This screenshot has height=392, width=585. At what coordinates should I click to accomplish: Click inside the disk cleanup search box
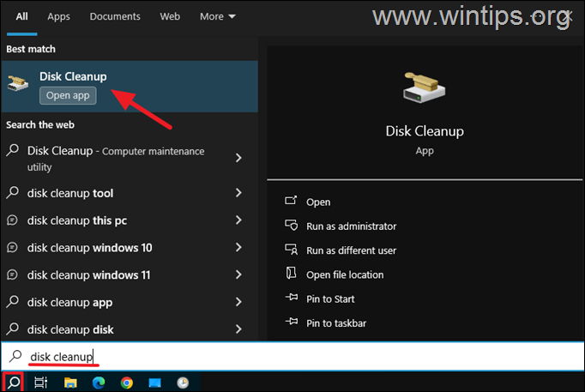pyautogui.click(x=292, y=356)
